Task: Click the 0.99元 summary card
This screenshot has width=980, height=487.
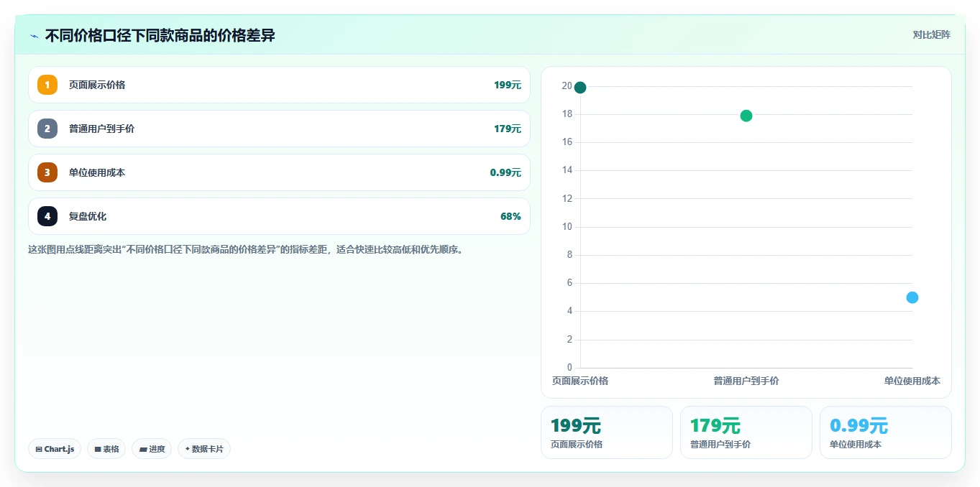Action: (x=886, y=432)
